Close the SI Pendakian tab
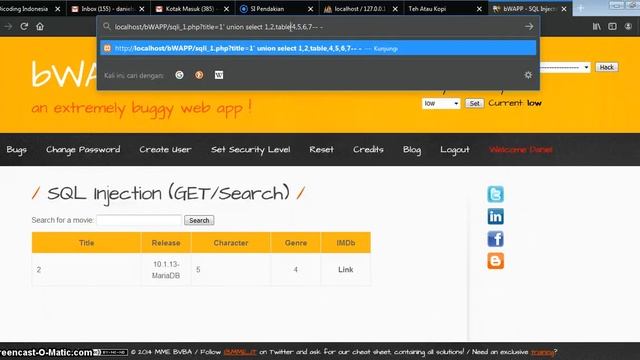This screenshot has height=360, width=640. [x=310, y=9]
